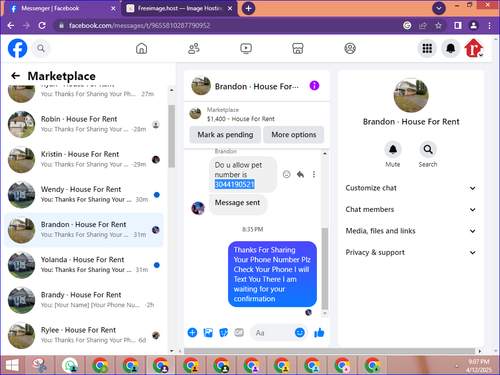Send a thumbs-up like

(x=319, y=332)
